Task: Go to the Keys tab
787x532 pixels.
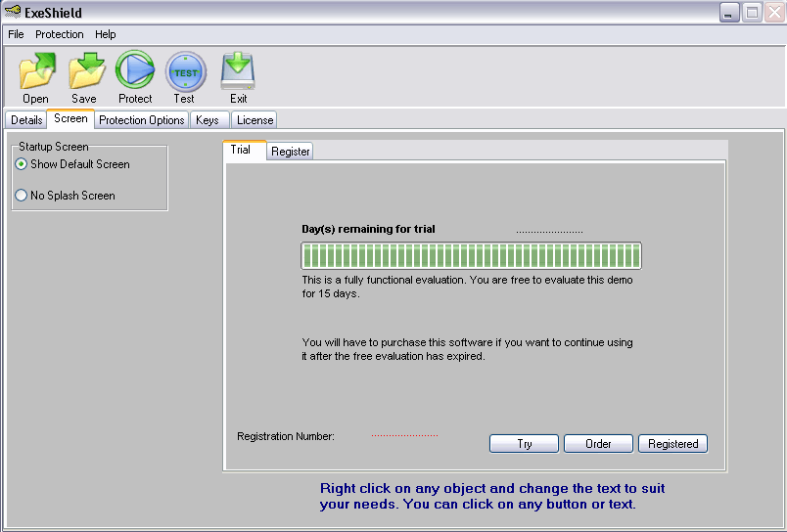Action: coord(208,120)
